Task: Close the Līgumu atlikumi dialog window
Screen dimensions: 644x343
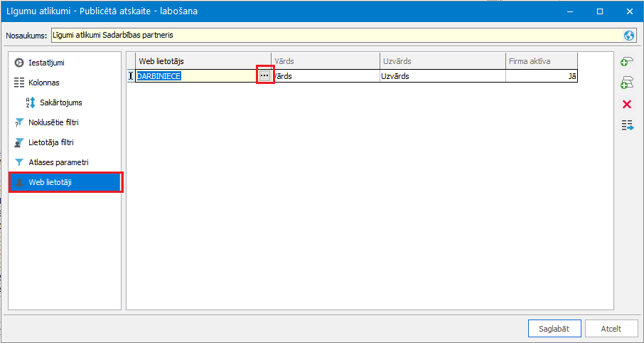Action: click(629, 11)
